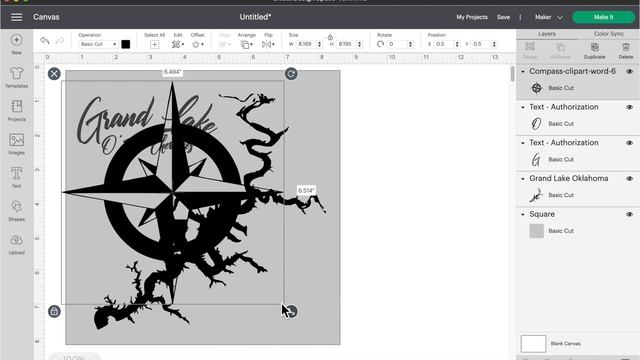Hide the second Text - Authorization layer
The width and height of the screenshot is (640, 360).
(629, 143)
